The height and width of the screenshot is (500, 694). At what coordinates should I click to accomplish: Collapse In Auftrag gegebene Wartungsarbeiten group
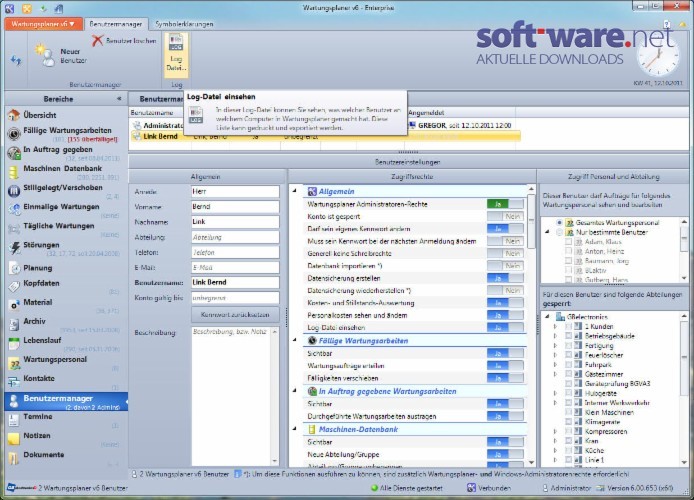click(x=295, y=390)
